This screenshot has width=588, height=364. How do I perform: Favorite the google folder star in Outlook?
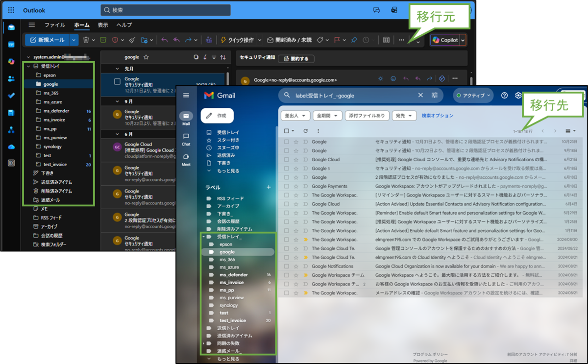(146, 57)
